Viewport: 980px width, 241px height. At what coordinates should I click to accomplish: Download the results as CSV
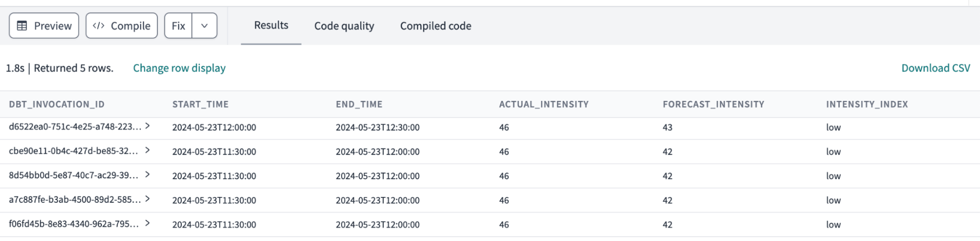click(935, 68)
